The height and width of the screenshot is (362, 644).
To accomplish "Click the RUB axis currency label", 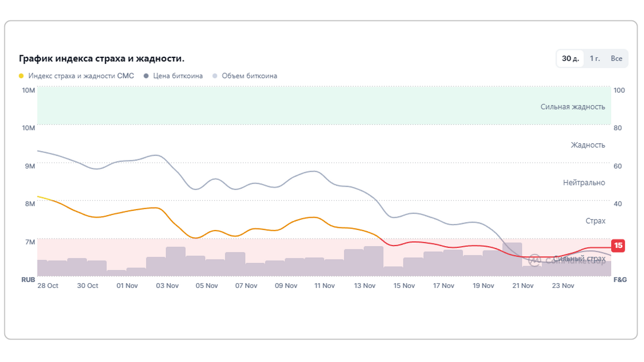I will pyautogui.click(x=28, y=279).
